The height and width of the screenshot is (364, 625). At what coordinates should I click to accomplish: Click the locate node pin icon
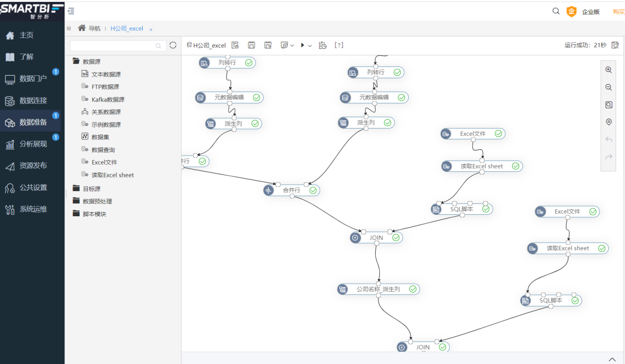[x=609, y=122]
